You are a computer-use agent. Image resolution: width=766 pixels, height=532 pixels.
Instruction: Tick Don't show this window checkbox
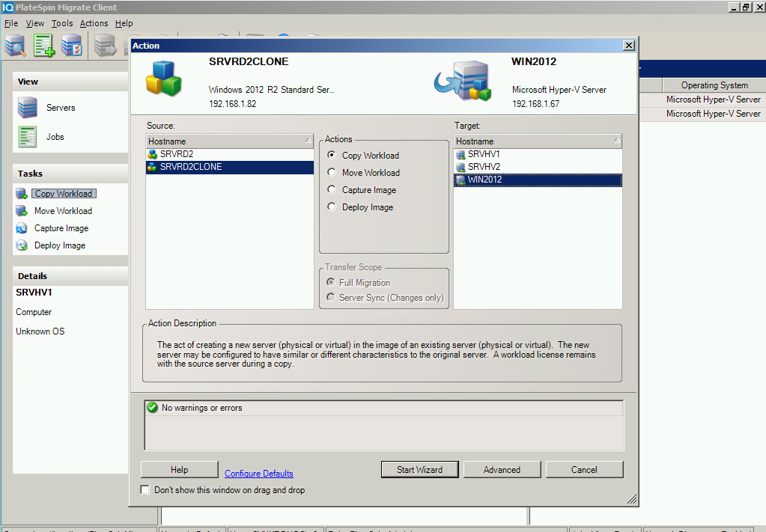pos(145,489)
